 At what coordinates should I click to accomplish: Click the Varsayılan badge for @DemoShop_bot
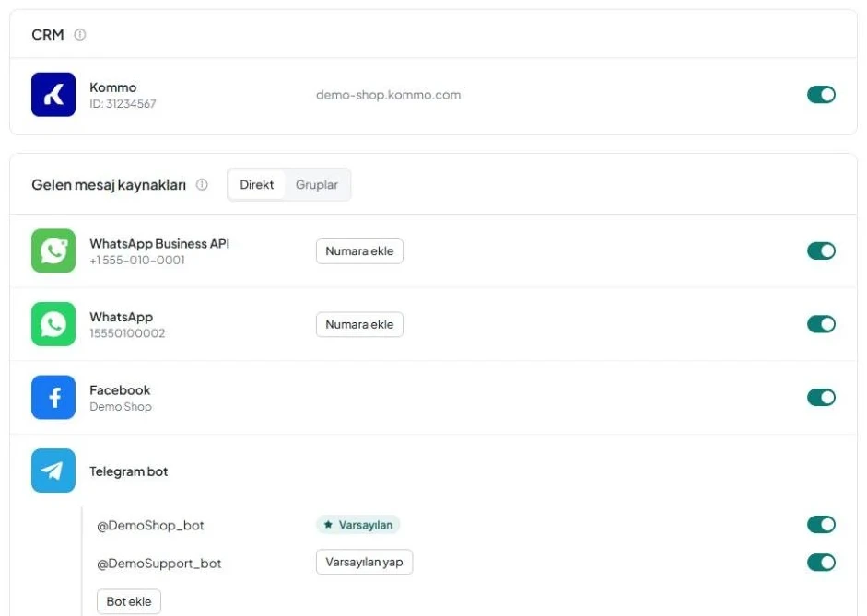tap(358, 524)
